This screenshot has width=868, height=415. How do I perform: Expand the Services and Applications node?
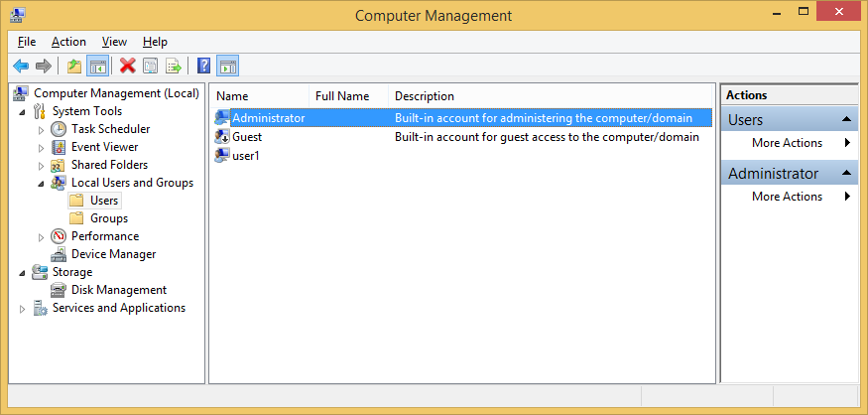[22, 309]
